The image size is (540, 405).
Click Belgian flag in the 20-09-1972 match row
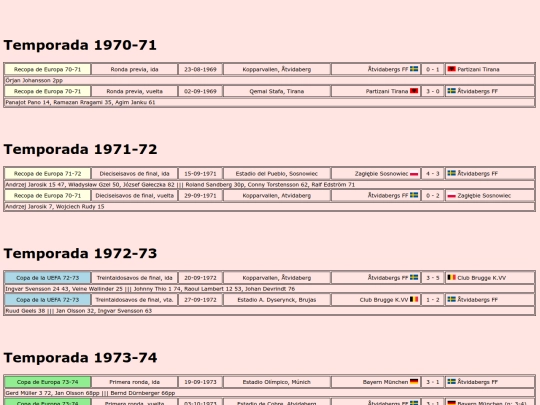click(x=451, y=277)
